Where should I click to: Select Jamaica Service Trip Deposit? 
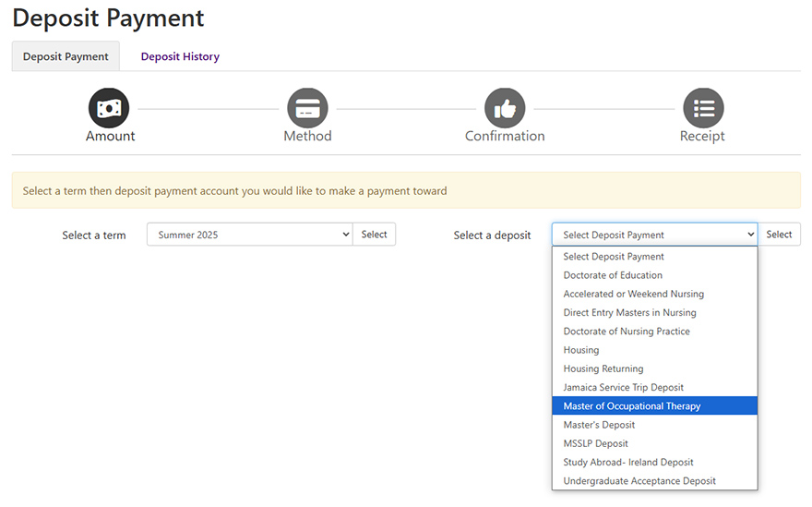click(654, 387)
